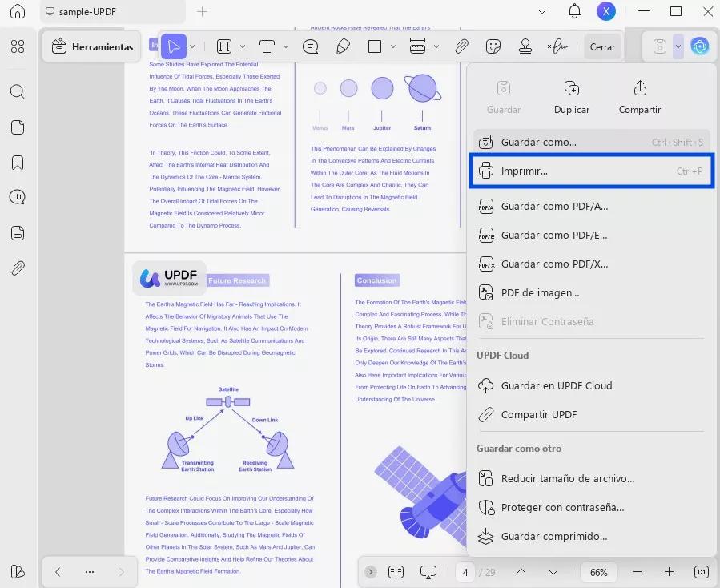Select Guardar en UPDF Cloud
The width and height of the screenshot is (720, 588).
click(x=590, y=385)
